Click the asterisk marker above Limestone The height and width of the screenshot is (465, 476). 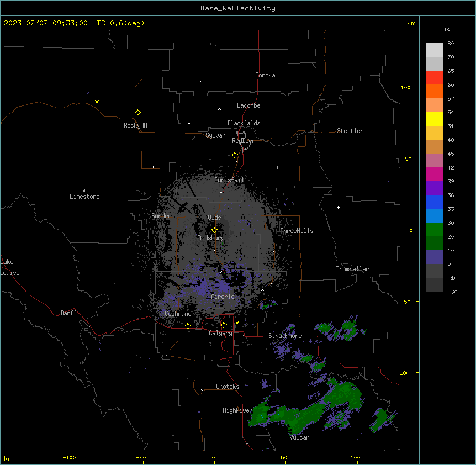[84, 191]
